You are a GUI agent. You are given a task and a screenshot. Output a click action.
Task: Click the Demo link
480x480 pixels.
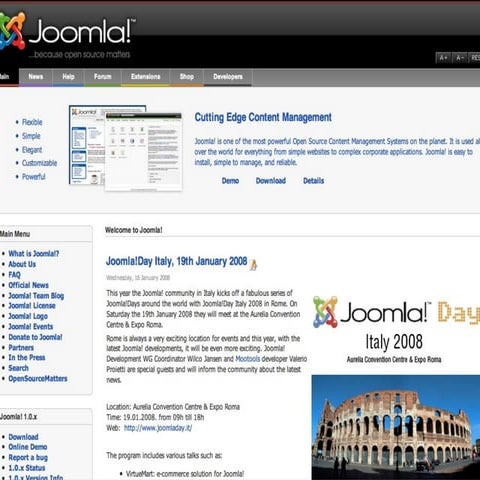[x=230, y=181]
